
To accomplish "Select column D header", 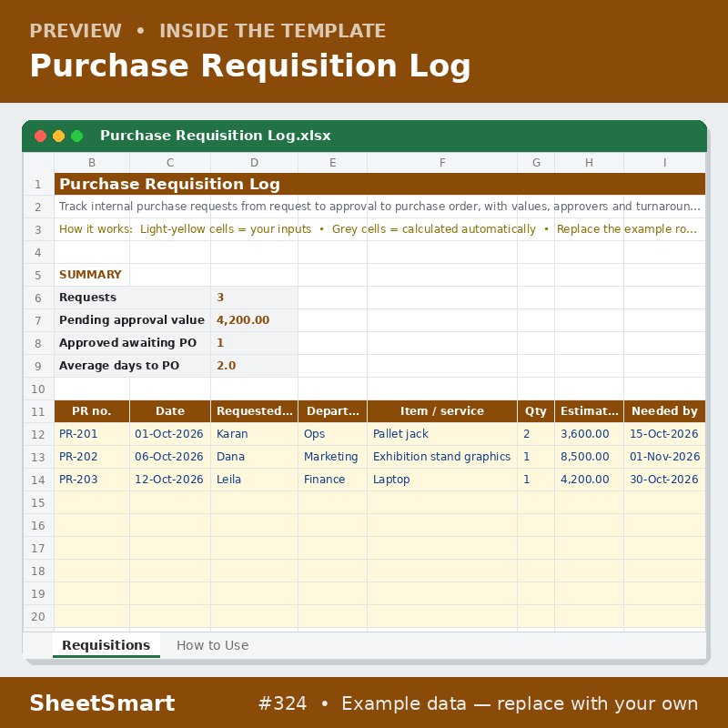I will pos(254,163).
